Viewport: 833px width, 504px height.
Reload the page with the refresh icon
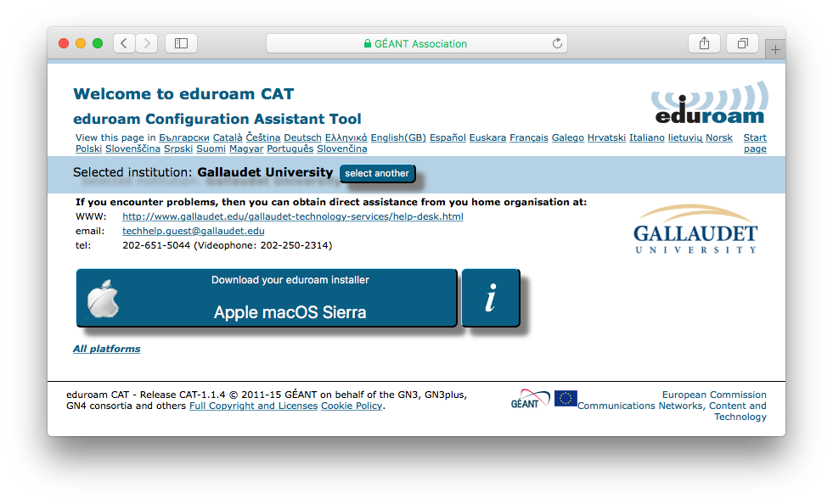(557, 43)
